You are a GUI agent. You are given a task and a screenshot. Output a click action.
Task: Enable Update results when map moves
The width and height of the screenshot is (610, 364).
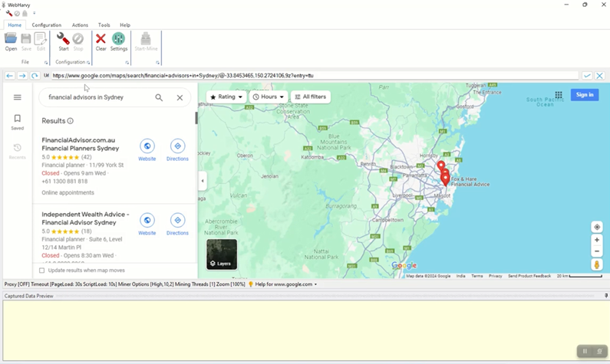coord(42,271)
